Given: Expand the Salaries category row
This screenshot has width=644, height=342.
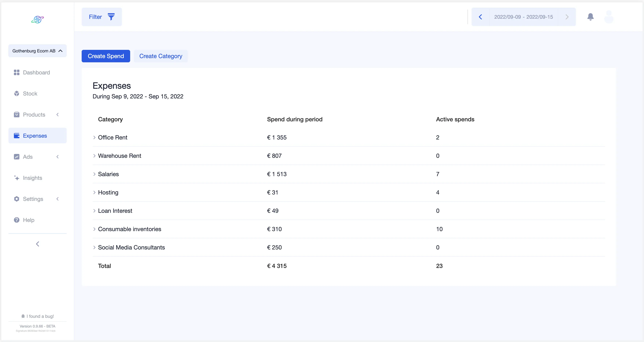Looking at the screenshot, I should pyautogui.click(x=94, y=174).
